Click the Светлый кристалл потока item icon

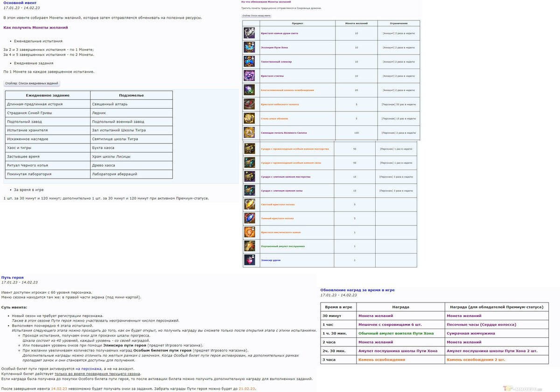250,204
